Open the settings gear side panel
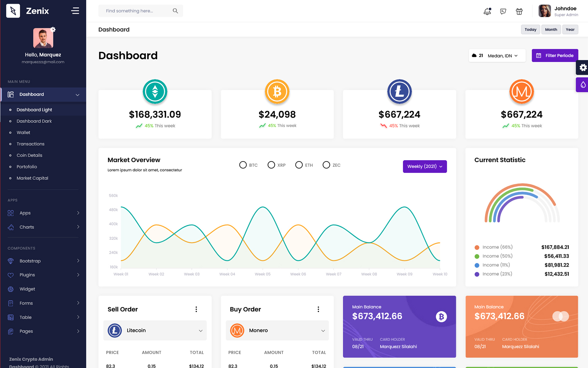Image resolution: width=588 pixels, height=368 pixels. [x=583, y=67]
